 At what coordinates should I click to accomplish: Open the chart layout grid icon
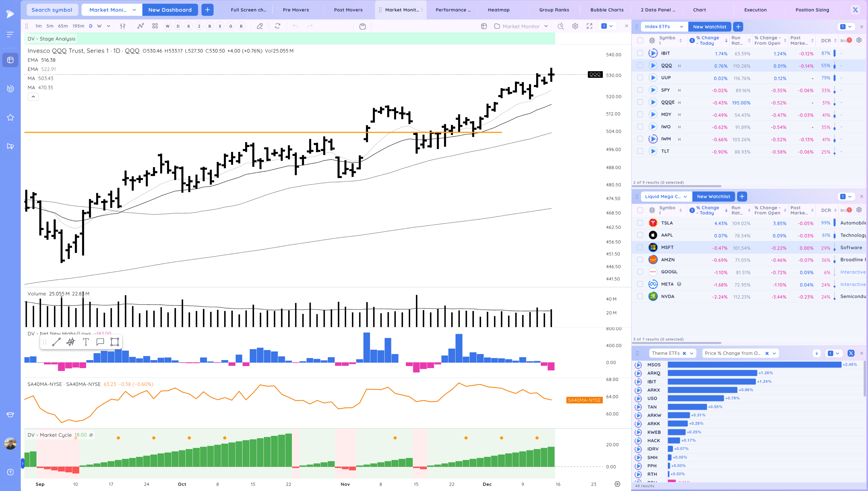[x=155, y=26]
